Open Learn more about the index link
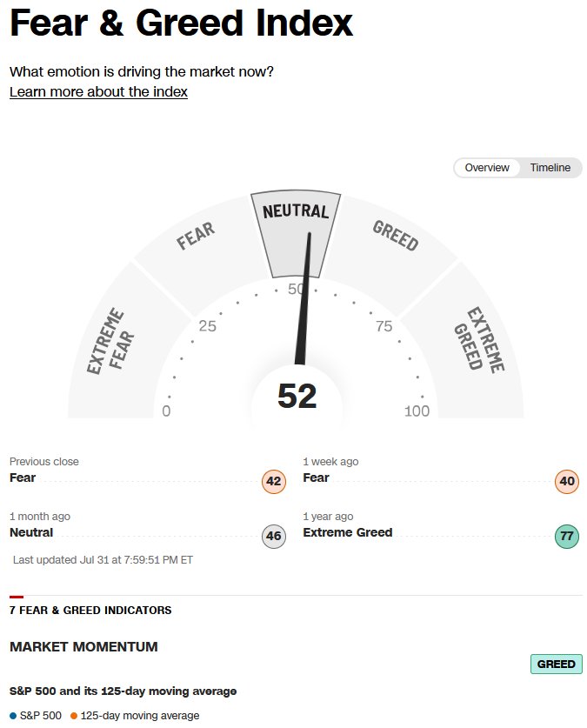The width and height of the screenshot is (587, 728). tap(98, 92)
